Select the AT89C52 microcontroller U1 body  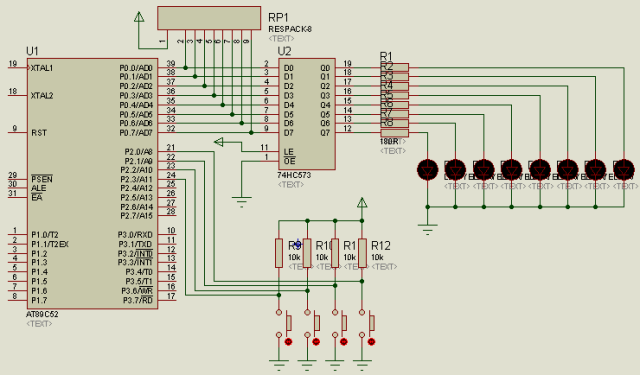tap(92, 183)
